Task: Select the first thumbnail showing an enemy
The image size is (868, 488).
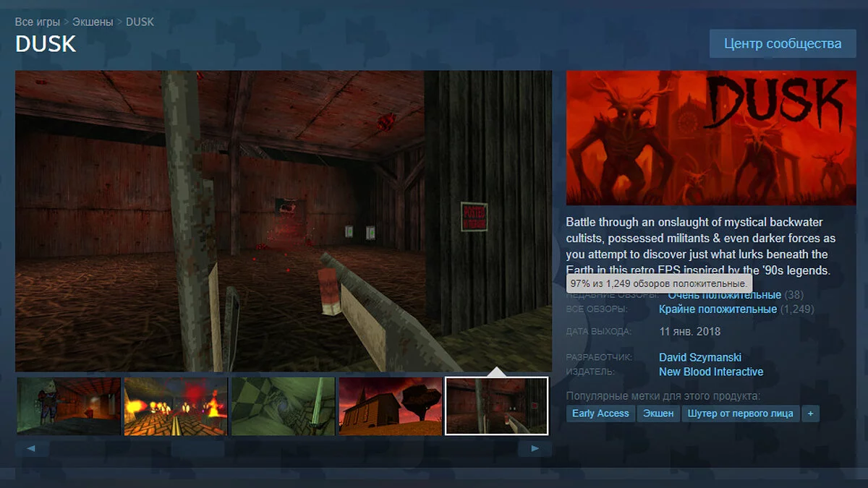Action: pos(69,406)
